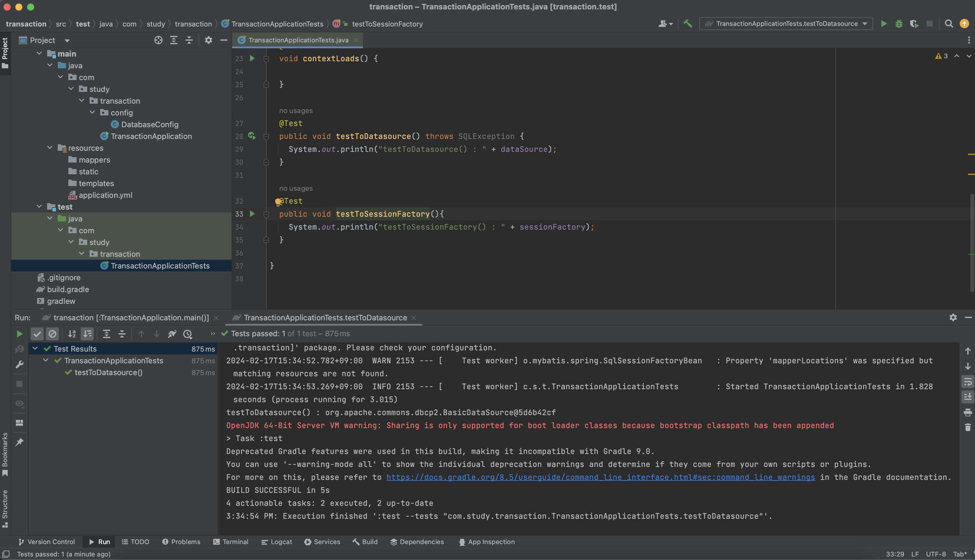Open Run panel settings gear
The image size is (975, 560).
[953, 317]
